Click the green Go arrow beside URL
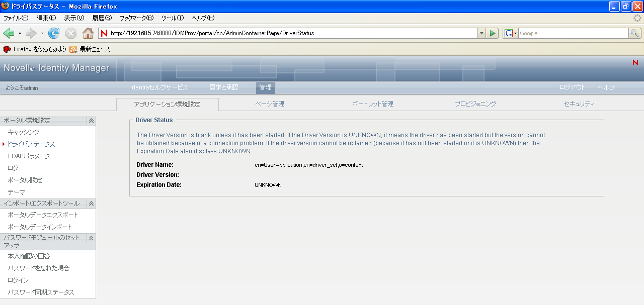 [493, 33]
